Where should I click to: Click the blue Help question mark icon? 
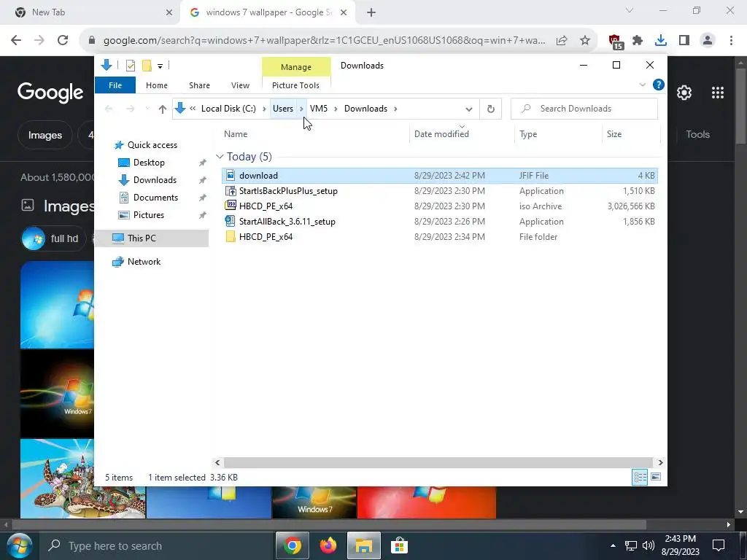tap(659, 85)
